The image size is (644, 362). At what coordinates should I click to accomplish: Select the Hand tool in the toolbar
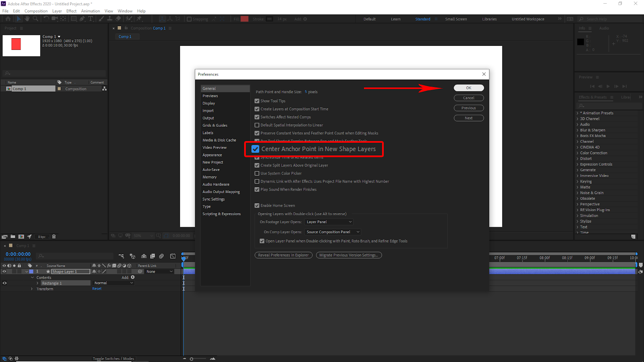(27, 19)
